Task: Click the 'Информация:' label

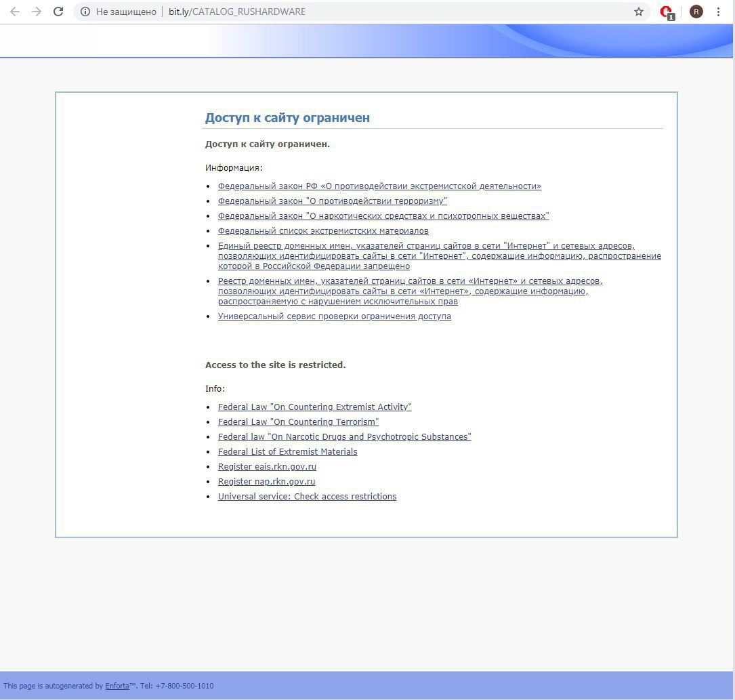Action: point(234,168)
